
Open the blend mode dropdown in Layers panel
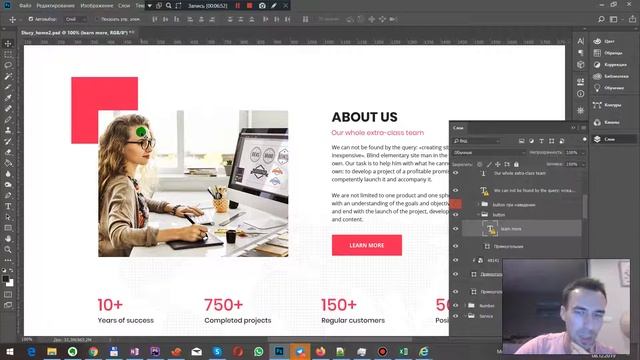(489, 152)
